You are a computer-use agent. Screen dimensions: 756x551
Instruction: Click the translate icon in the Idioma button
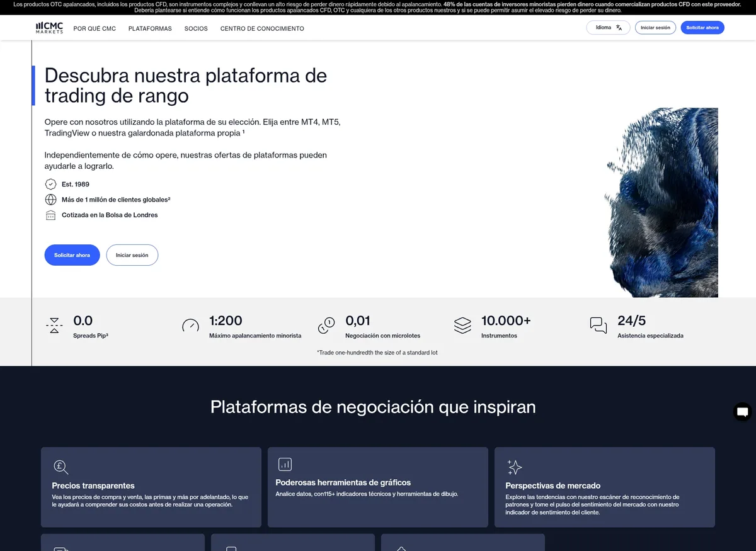click(x=619, y=28)
